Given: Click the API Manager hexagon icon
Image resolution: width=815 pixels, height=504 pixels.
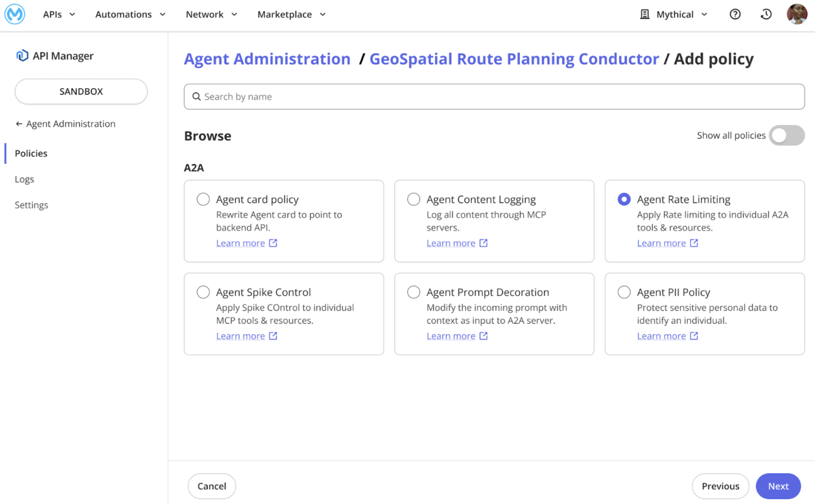Looking at the screenshot, I should coord(22,55).
